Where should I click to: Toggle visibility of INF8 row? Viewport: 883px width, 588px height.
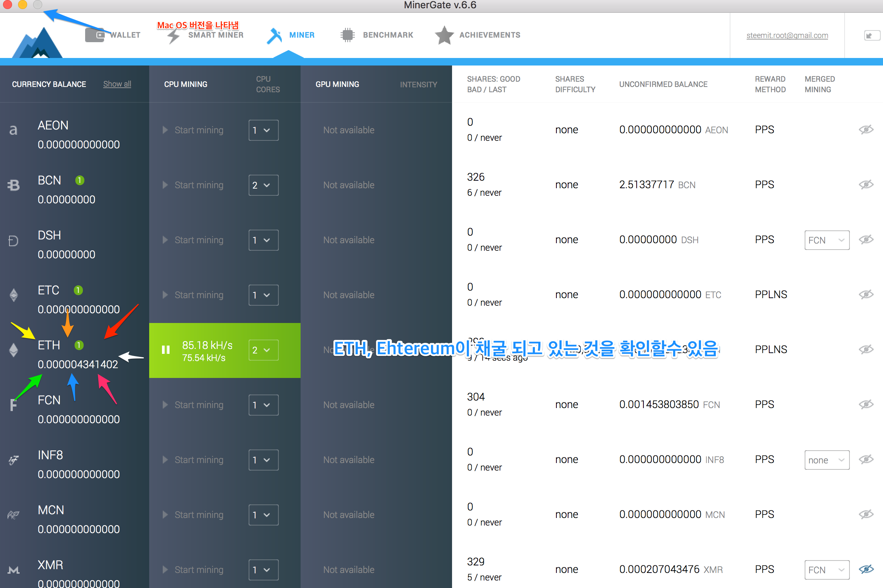pos(866,460)
